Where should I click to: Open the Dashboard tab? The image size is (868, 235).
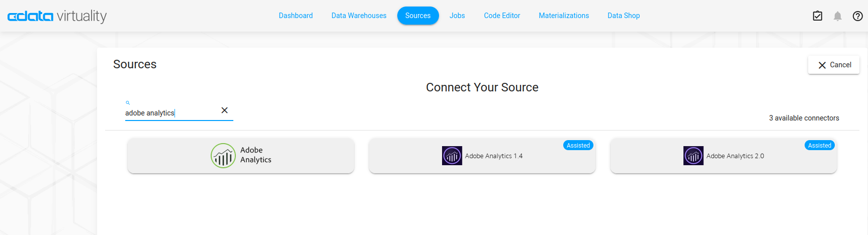point(296,16)
